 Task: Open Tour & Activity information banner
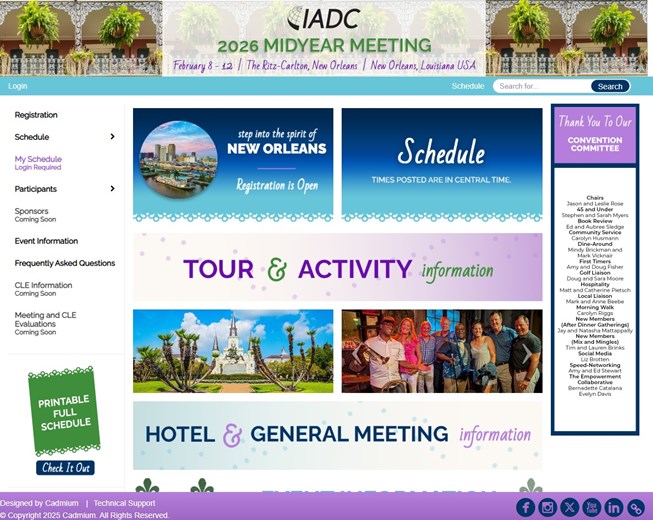338,267
